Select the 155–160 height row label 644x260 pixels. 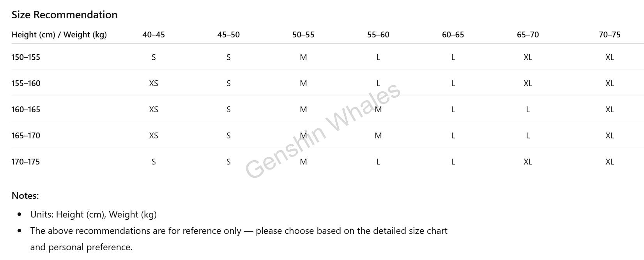[26, 83]
